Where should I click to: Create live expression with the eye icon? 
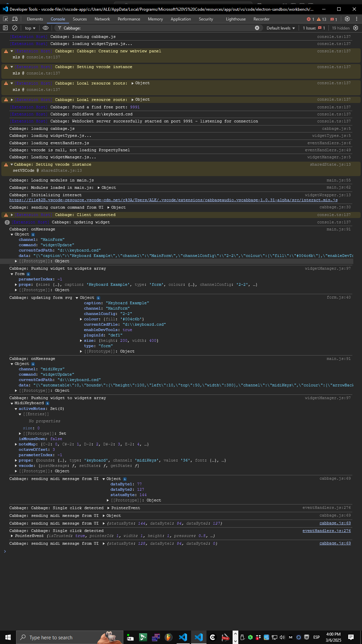(x=46, y=28)
